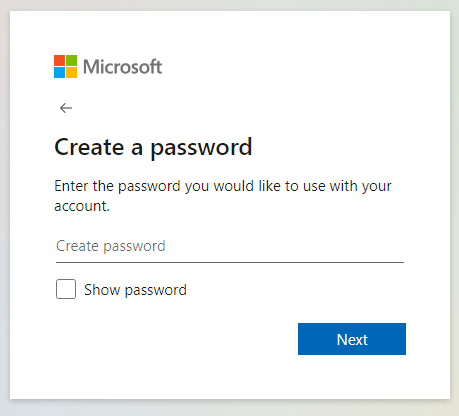Click the blue square in Microsoft logo
Screen dimensions: 459x416
click(x=59, y=72)
